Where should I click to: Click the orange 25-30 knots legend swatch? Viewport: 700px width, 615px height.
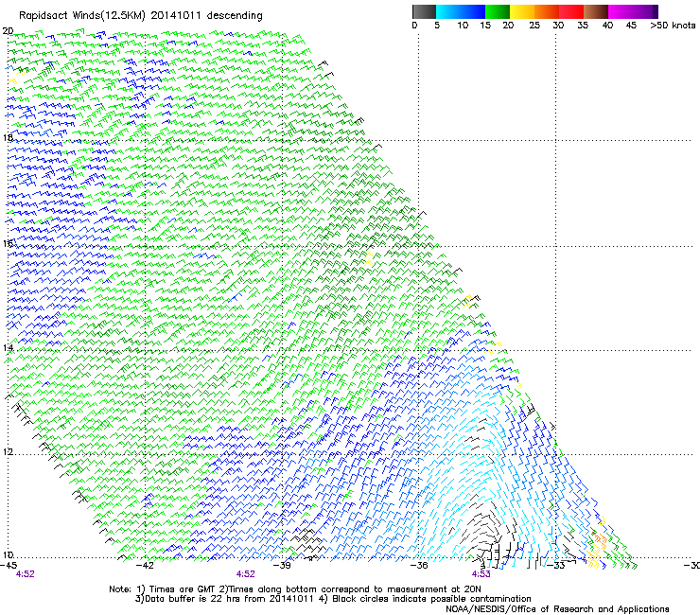coord(547,11)
